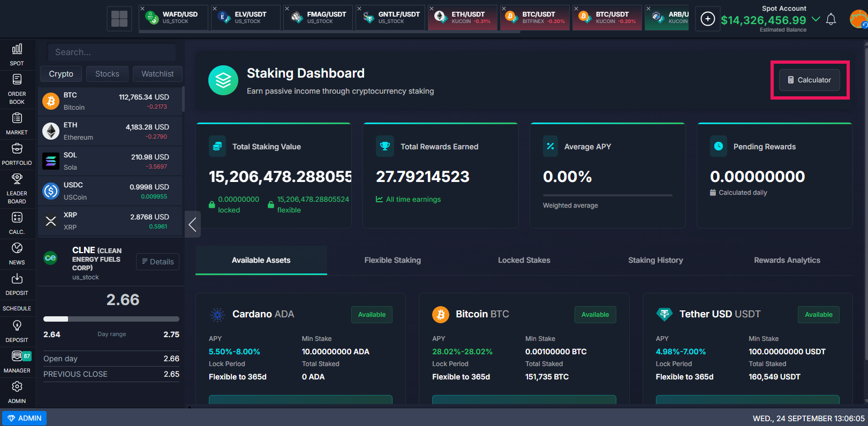
Task: Open the Order Book sidebar icon
Action: click(x=17, y=88)
